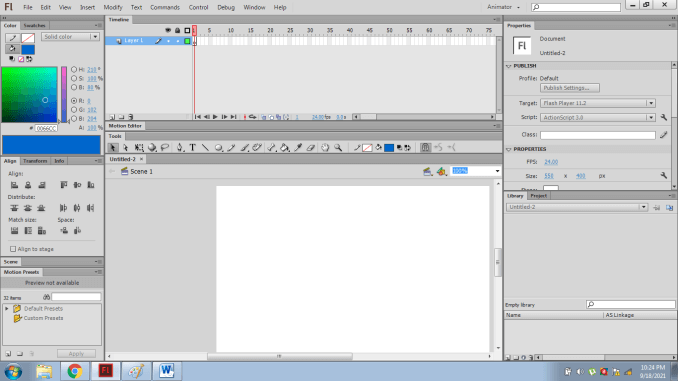Switch to the Transform tab

(35, 161)
